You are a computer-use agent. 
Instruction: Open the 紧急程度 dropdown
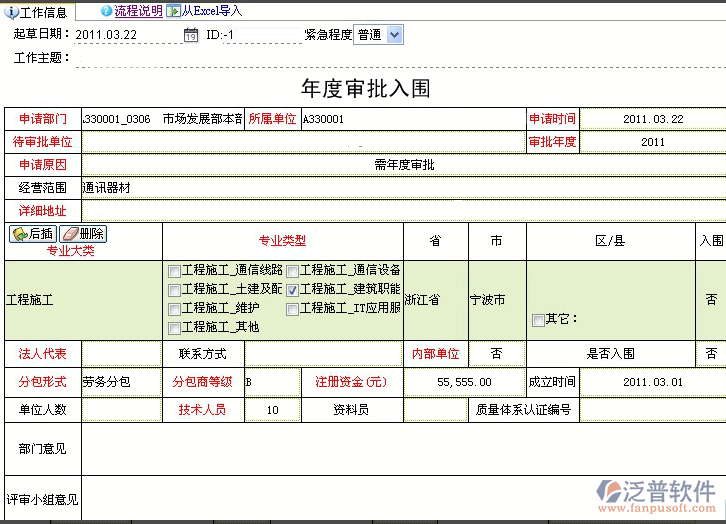393,35
